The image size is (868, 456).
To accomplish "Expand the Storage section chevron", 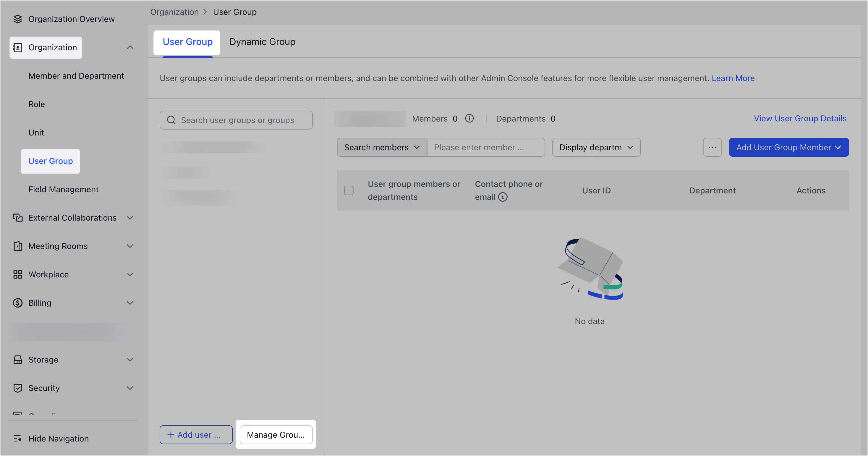I will (x=130, y=360).
